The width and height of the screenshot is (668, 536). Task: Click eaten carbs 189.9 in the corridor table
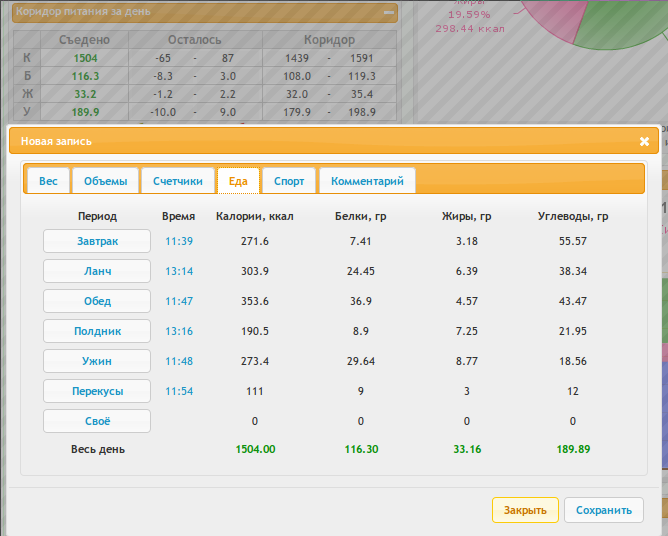(85, 112)
